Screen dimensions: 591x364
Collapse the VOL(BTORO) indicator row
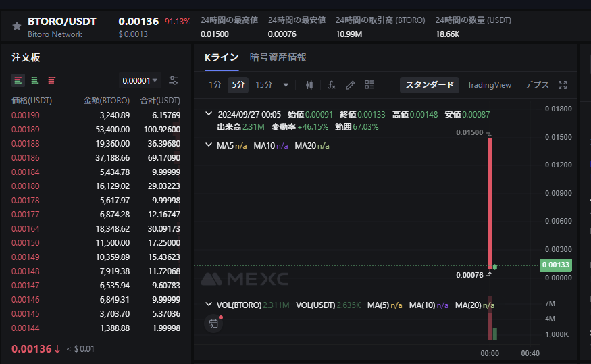point(209,304)
